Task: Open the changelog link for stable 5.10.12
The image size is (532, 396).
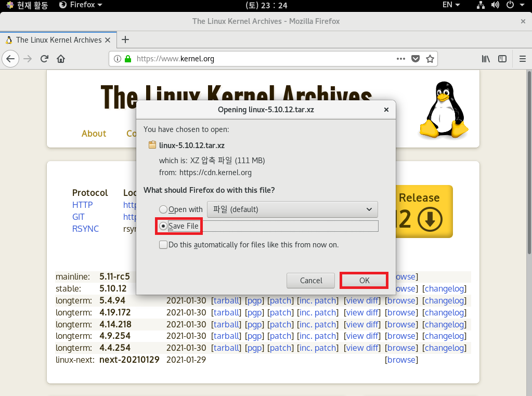Action: (445, 288)
